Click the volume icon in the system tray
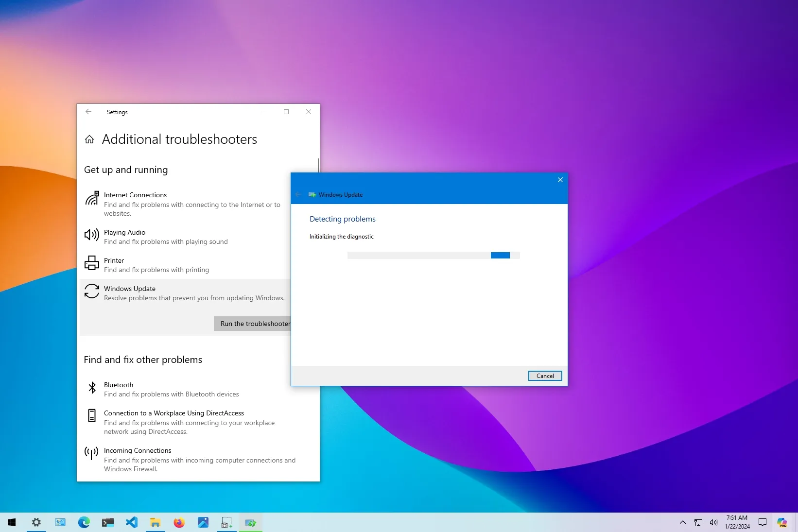Viewport: 798px width, 532px height. [x=713, y=523]
